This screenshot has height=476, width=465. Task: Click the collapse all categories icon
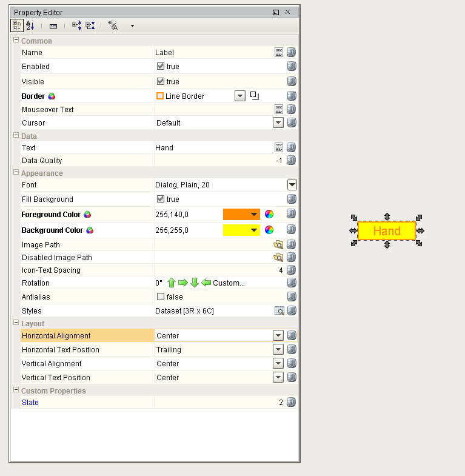[x=90, y=25]
